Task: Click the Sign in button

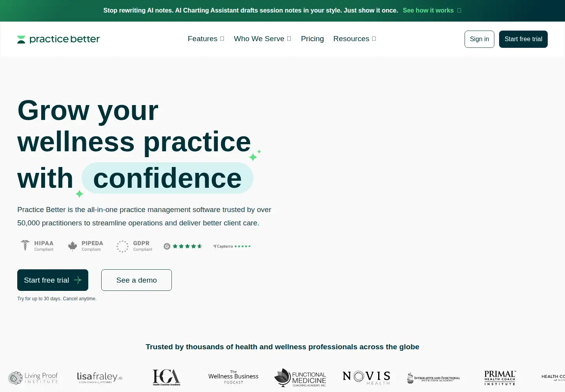Action: tap(479, 39)
